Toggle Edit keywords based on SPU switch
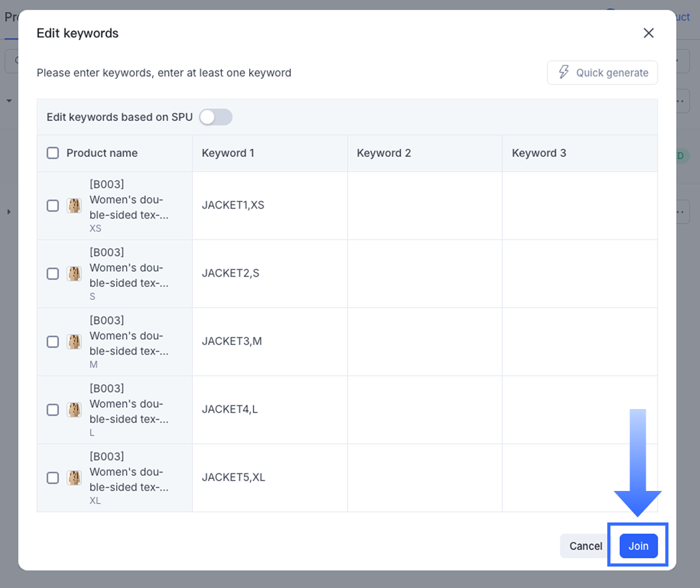700x588 pixels. click(216, 117)
